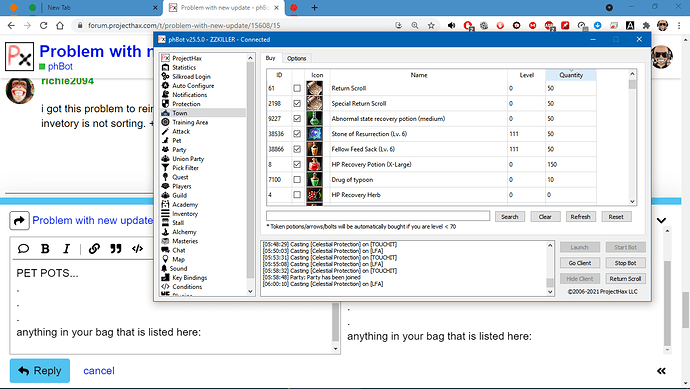The width and height of the screenshot is (690, 389).
Task: Go to Notifications section
Action: tap(190, 95)
